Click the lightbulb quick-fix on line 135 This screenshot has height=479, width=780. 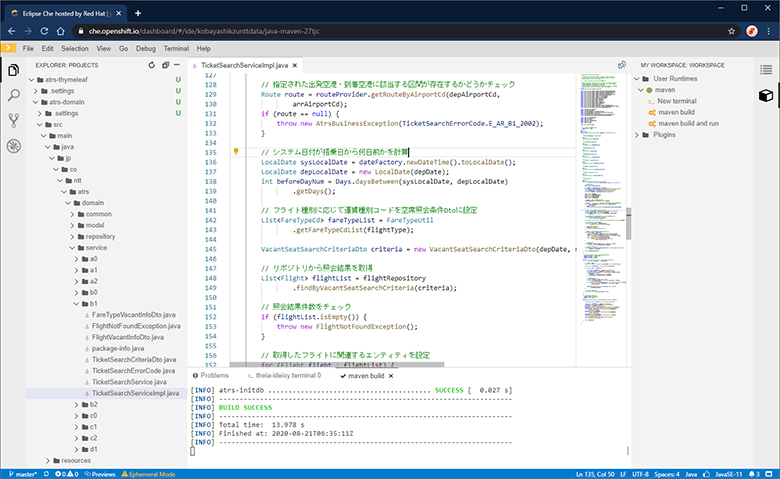point(236,151)
